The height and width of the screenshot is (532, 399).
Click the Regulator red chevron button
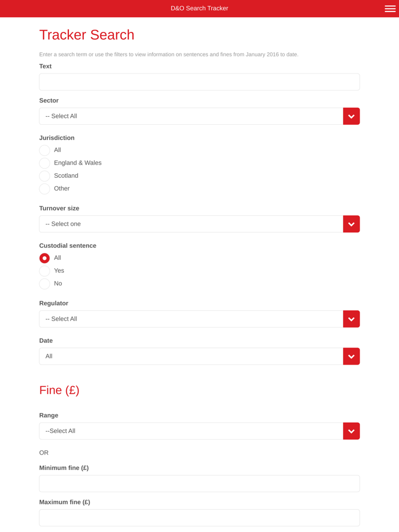click(351, 319)
